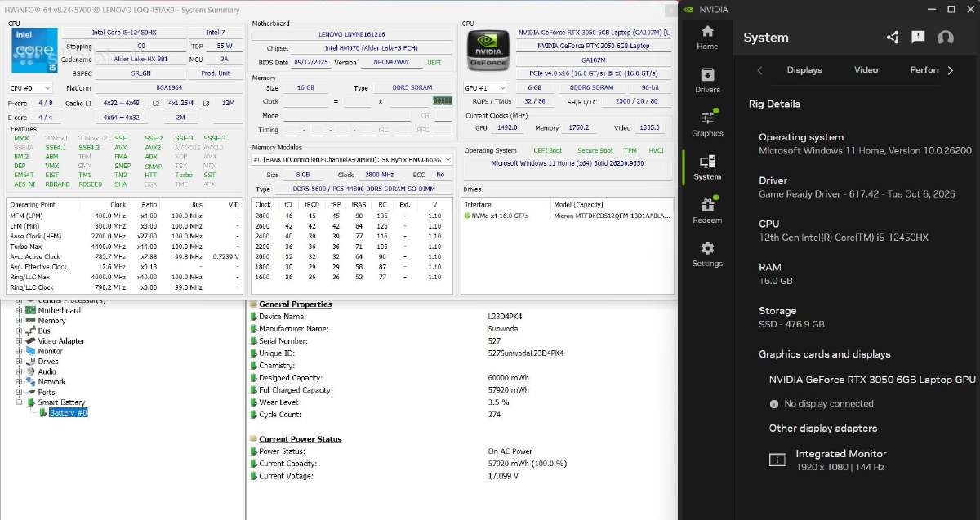
Task: Click the Wear Level 3.5 % value
Action: point(499,402)
